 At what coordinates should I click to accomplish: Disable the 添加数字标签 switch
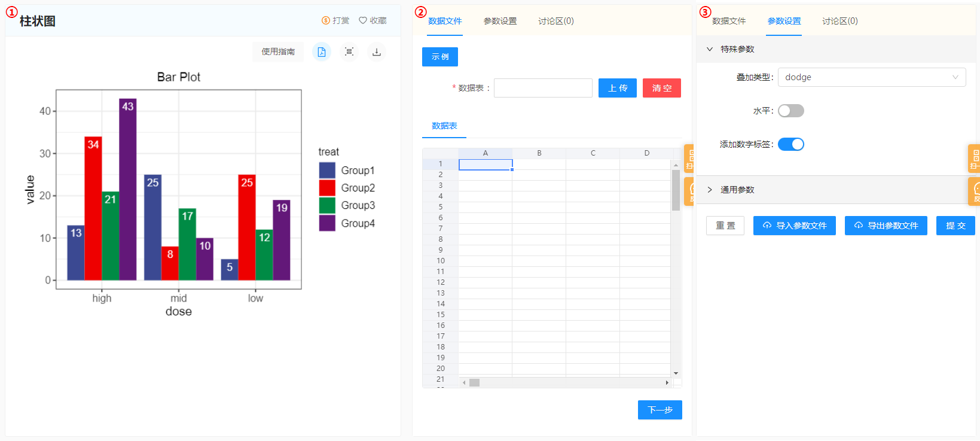pyautogui.click(x=791, y=144)
